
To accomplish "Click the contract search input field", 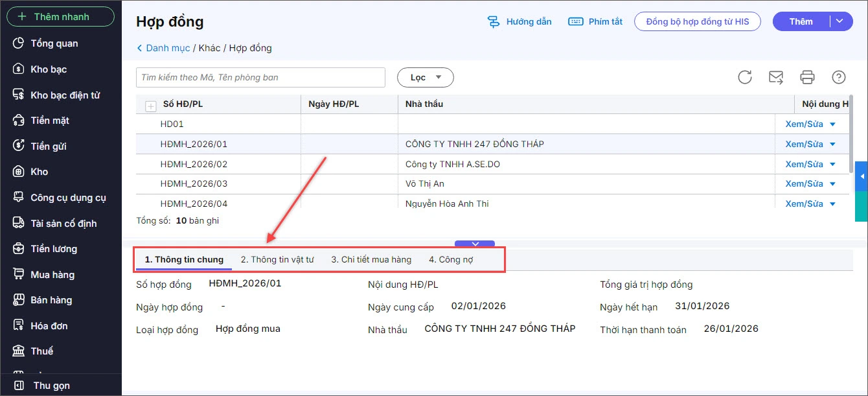I will (260, 77).
